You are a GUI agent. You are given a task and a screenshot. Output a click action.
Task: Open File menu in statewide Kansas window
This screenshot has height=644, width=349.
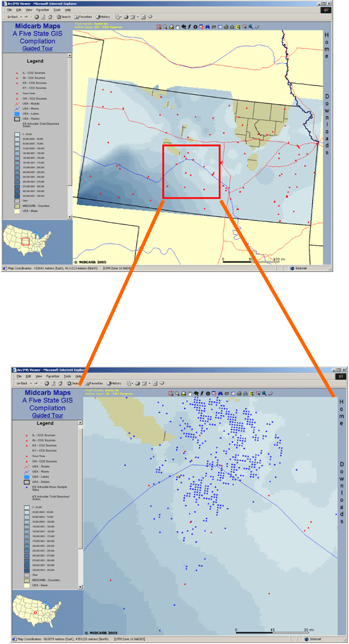9,10
